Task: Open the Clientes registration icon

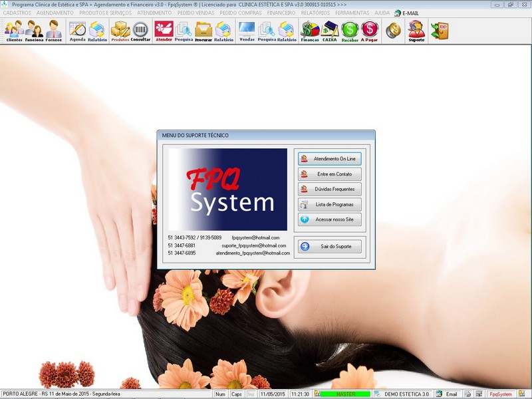Action: [x=14, y=31]
